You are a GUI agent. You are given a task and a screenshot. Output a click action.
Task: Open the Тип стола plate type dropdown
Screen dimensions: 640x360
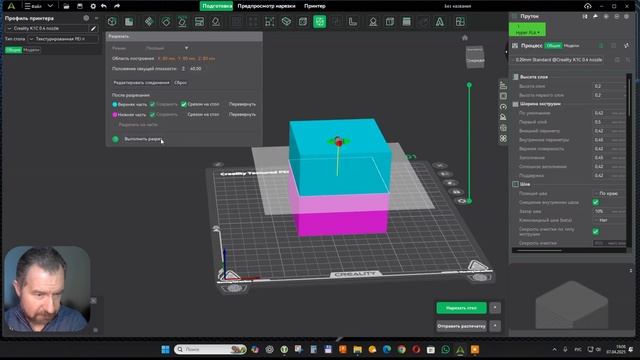(62, 39)
